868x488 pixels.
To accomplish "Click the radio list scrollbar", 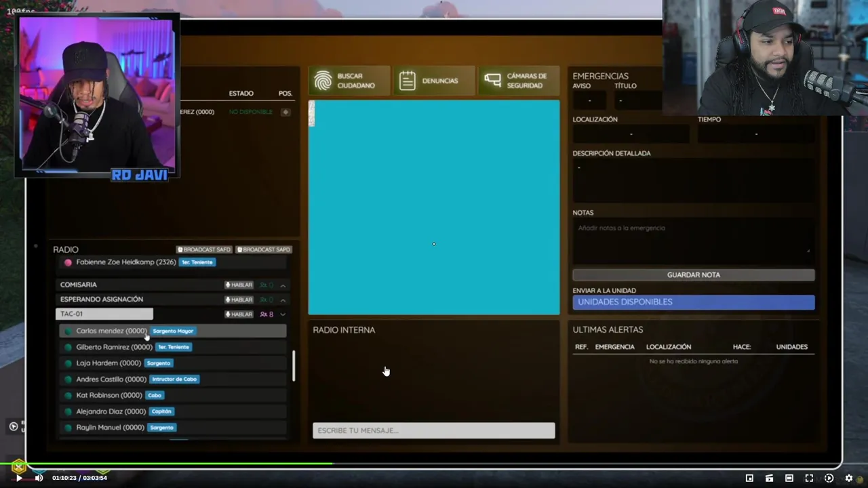I will point(294,366).
